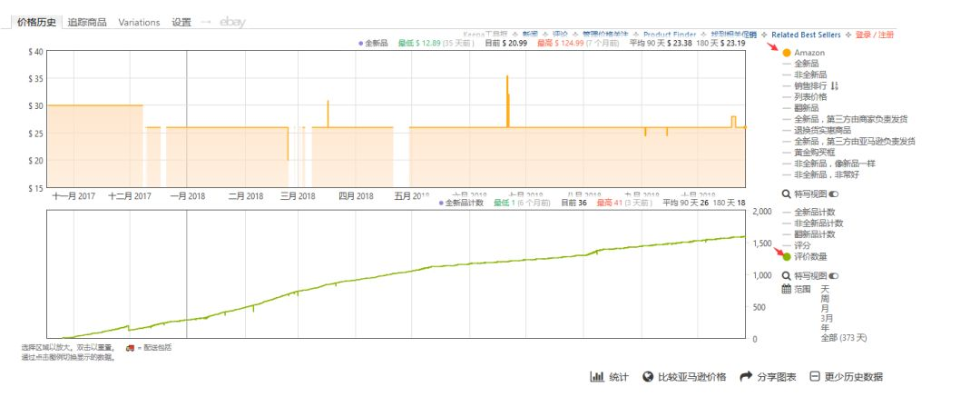Click the sort icon beside 销售排行
The width and height of the screenshot is (980, 397).
(x=835, y=85)
